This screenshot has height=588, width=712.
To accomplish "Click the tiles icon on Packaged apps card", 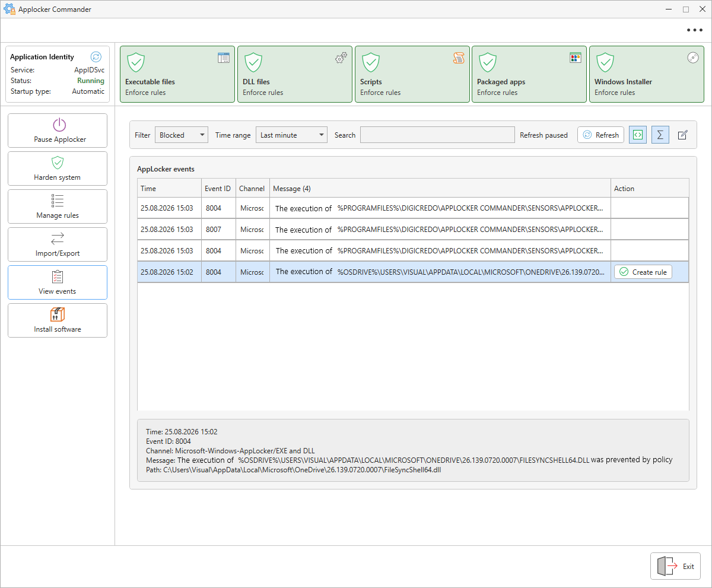I will click(x=575, y=58).
